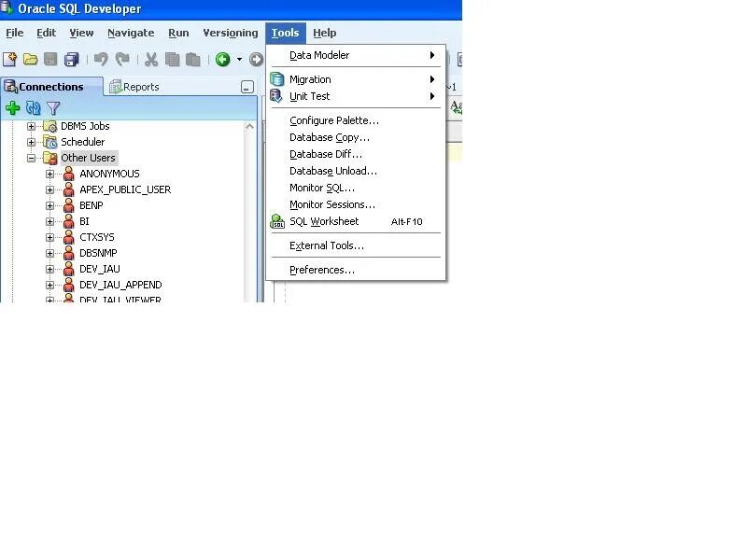
Task: Choose Configure Palette from the Tools menu
Action: click(x=356, y=120)
